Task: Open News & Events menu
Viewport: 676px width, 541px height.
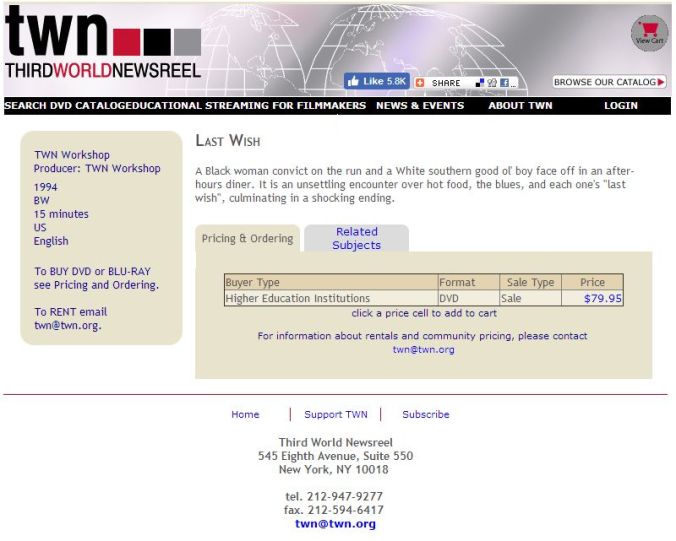Action: [x=420, y=106]
